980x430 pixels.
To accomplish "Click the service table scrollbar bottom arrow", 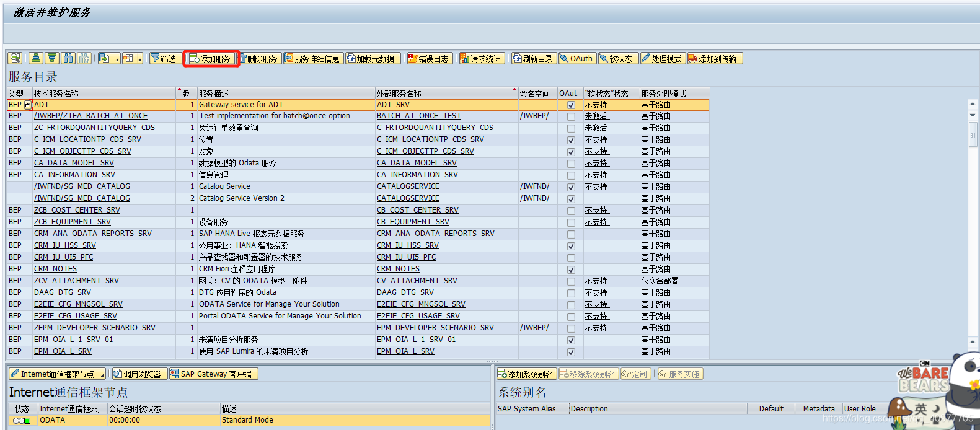I will click(973, 341).
